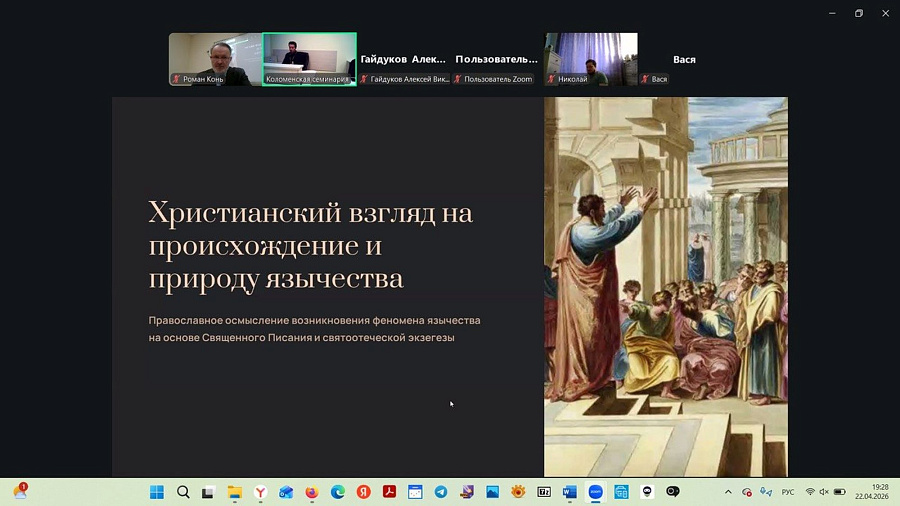Open the calendar app taskbar icon

(415, 492)
